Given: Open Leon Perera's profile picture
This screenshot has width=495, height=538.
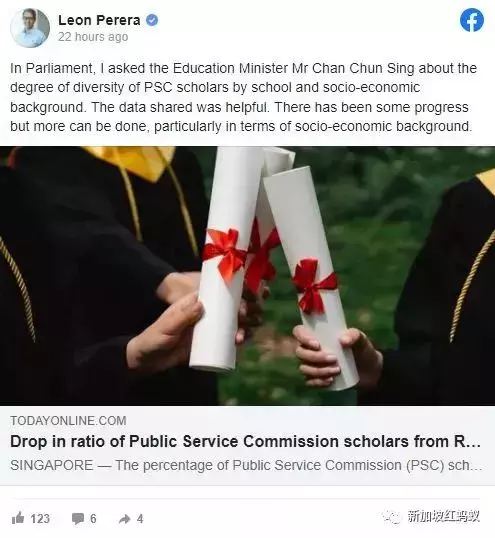Looking at the screenshot, I should (30, 27).
